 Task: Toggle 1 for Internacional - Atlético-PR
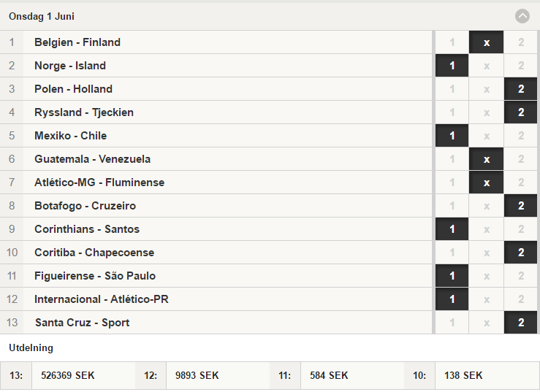pos(452,299)
